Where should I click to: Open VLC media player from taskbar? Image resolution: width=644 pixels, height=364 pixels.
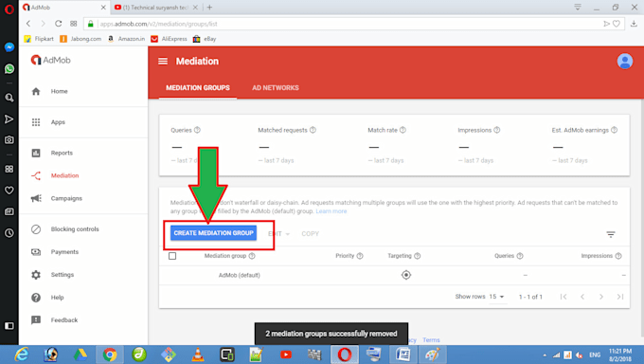pos(198,355)
